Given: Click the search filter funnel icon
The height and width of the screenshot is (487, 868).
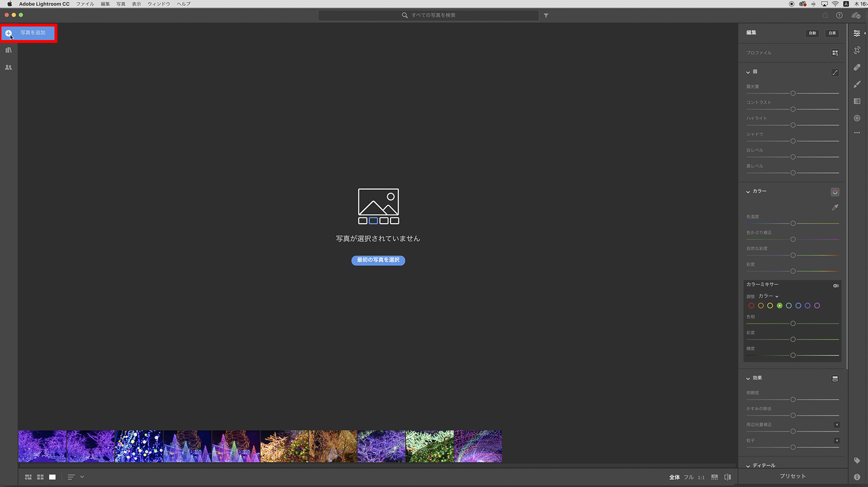Looking at the screenshot, I should 546,15.
